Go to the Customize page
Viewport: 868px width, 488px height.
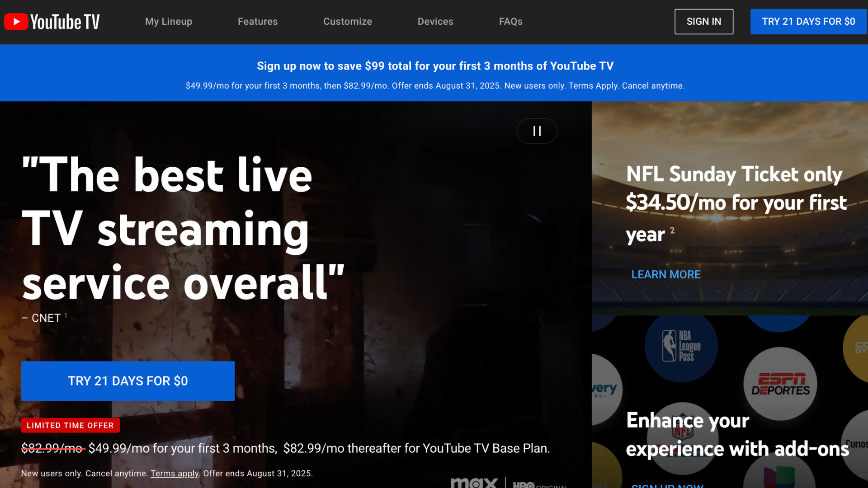coord(347,21)
